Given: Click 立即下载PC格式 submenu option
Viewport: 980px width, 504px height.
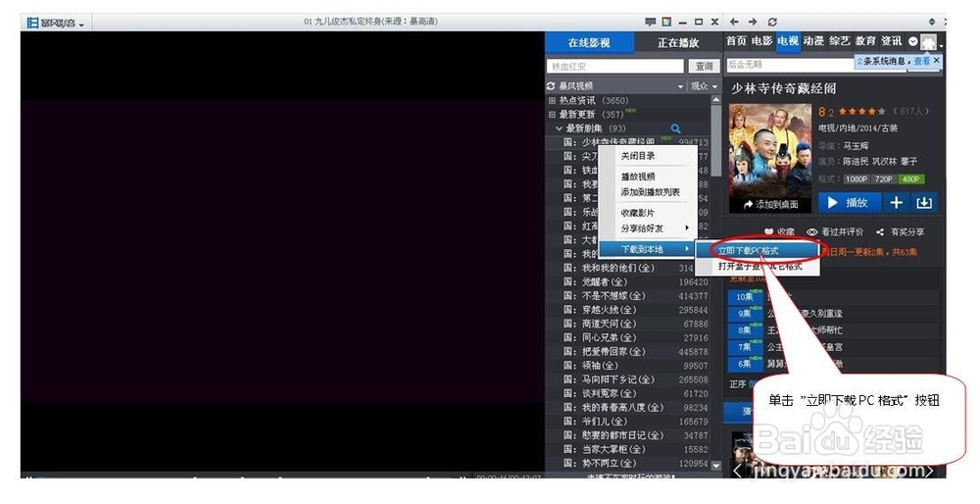Looking at the screenshot, I should (758, 251).
